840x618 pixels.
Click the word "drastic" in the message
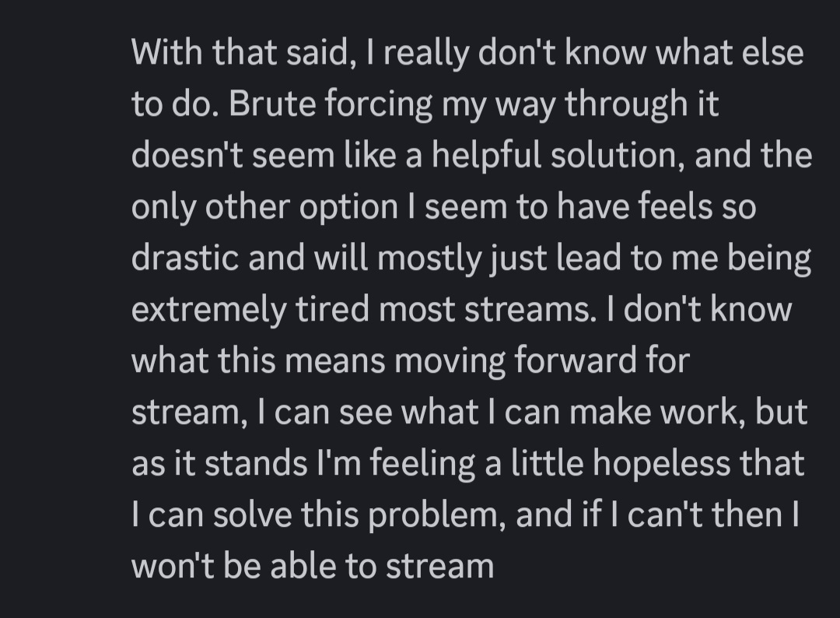pyautogui.click(x=184, y=258)
